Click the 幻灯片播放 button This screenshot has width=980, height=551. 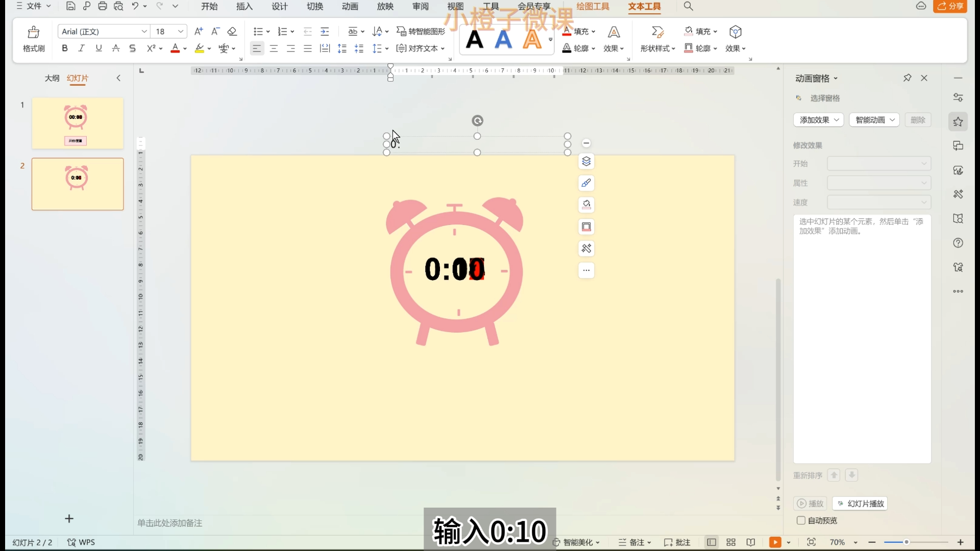click(860, 504)
